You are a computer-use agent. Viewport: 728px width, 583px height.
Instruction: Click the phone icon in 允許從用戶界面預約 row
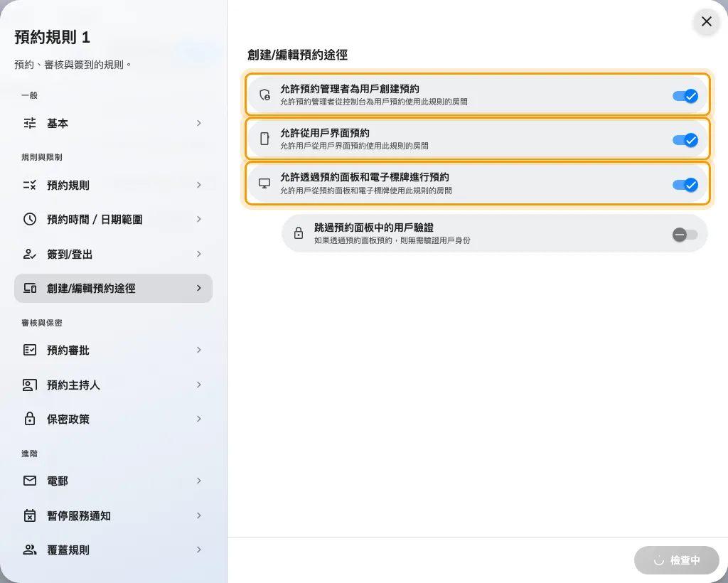coord(264,139)
